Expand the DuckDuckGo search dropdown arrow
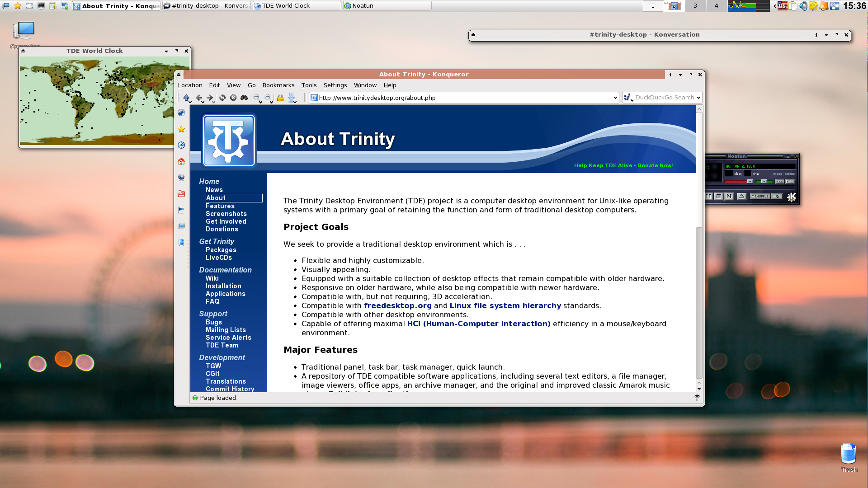The width and height of the screenshot is (868, 488). [x=698, y=98]
